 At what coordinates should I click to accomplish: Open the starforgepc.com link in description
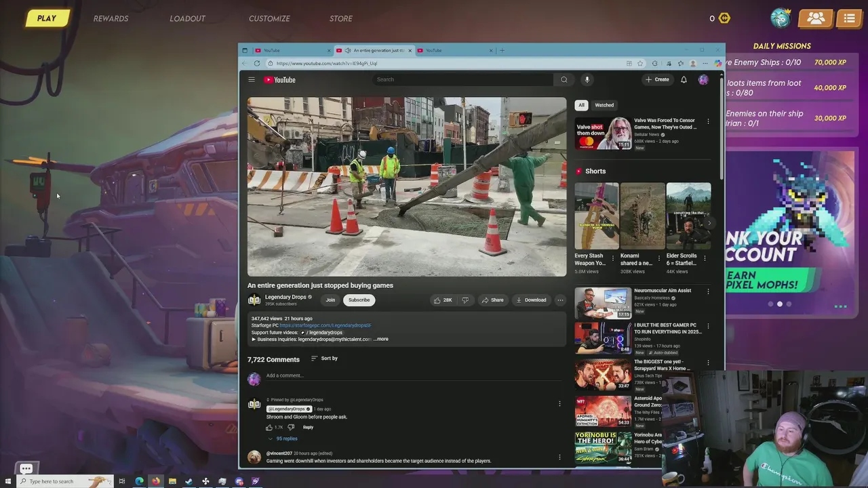[x=325, y=325]
